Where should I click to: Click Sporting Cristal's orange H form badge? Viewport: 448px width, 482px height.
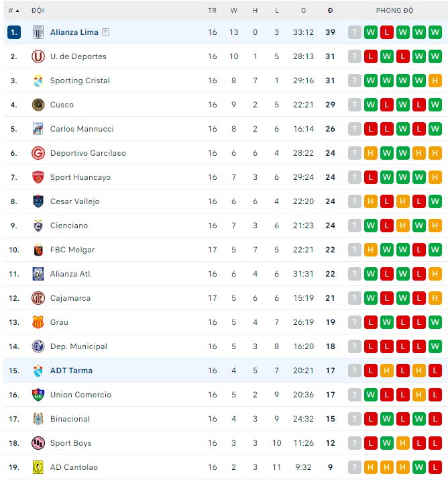tap(435, 81)
